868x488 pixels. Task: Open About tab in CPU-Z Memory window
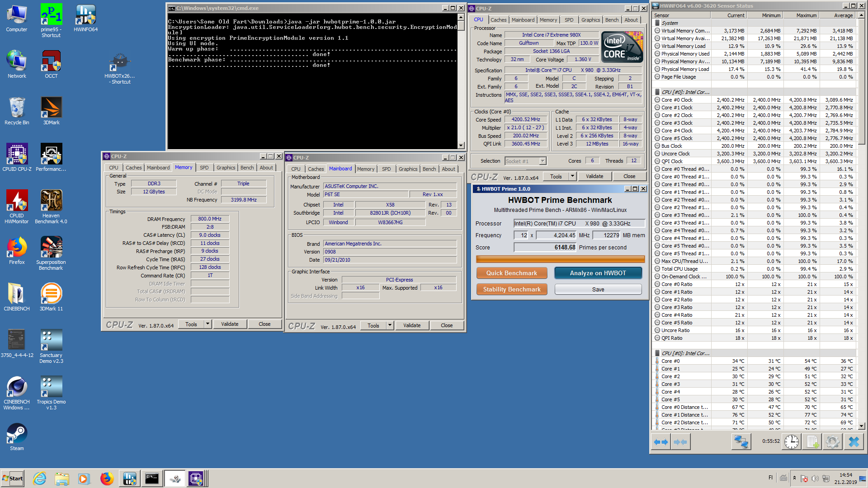pyautogui.click(x=266, y=168)
